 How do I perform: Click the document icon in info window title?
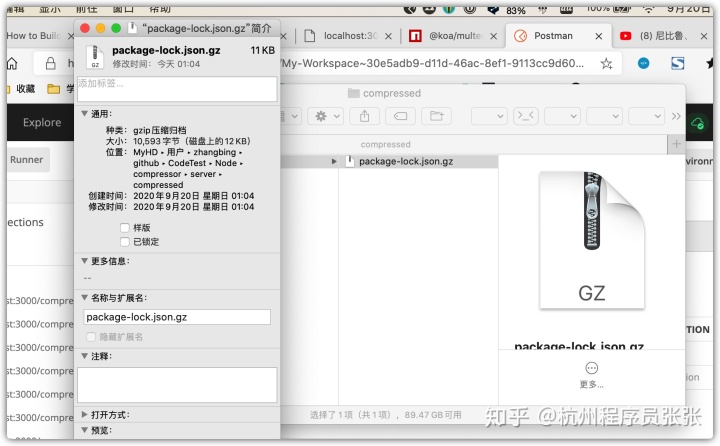click(132, 28)
